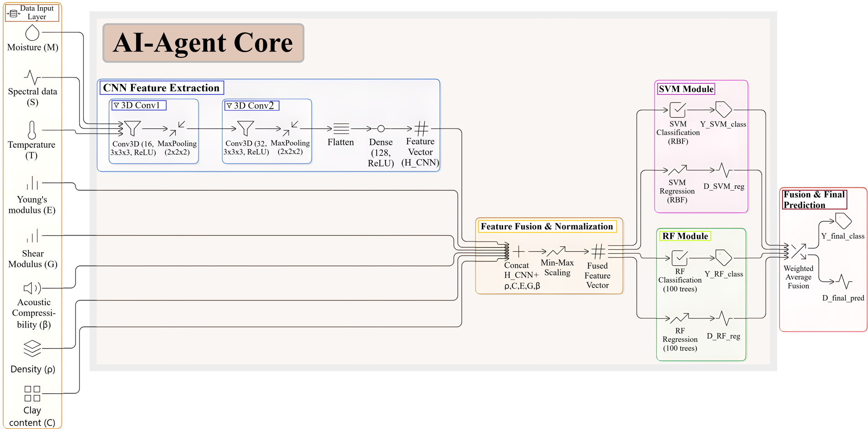The height and width of the screenshot is (429, 868).
Task: Click the 'Density (ρ)' text label
Action: click(33, 369)
